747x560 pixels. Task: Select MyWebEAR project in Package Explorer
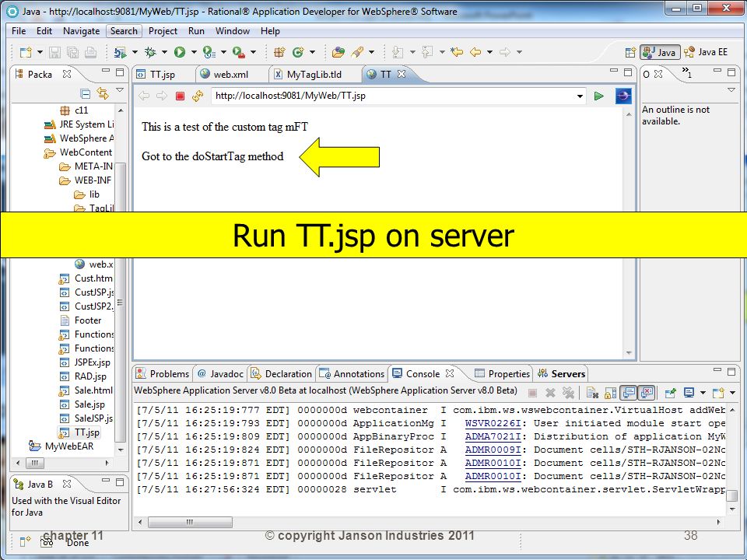click(61, 446)
